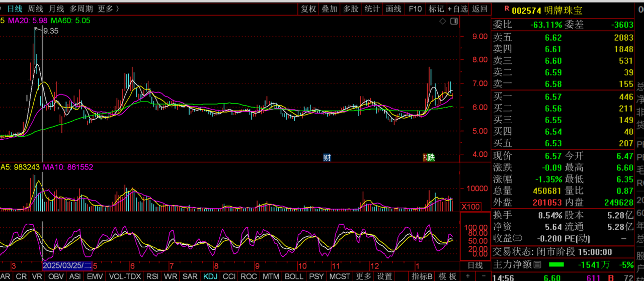The image size is (644, 281).
Task: Click the 财 financial marker on chart
Action: [x=327, y=157]
